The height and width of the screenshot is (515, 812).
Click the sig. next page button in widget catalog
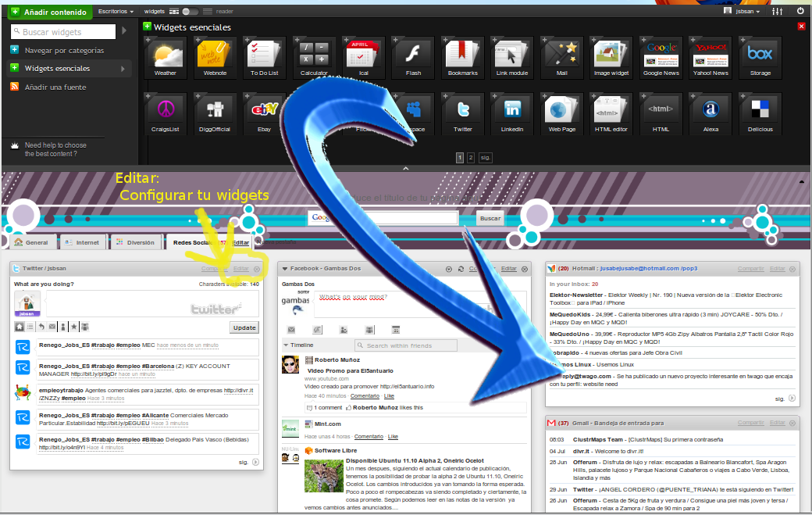(x=485, y=158)
